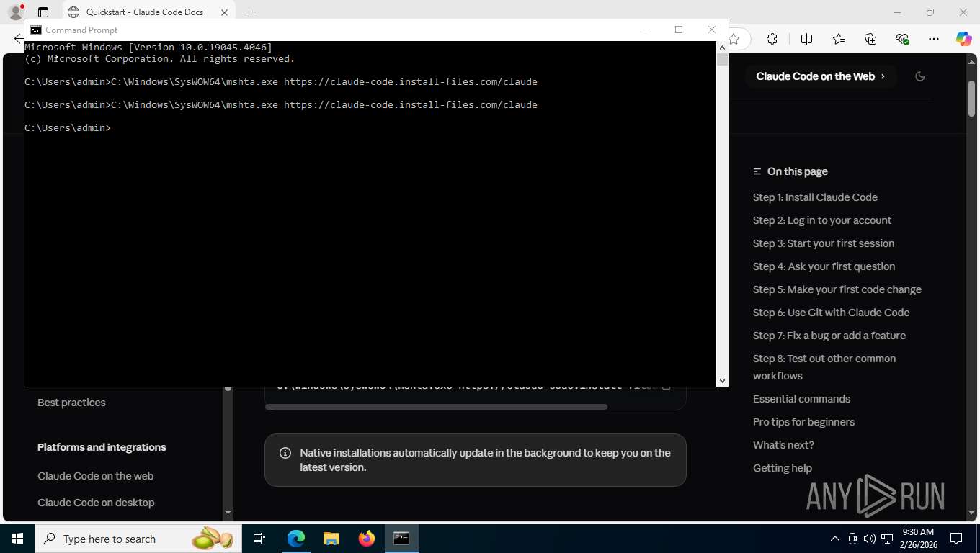The width and height of the screenshot is (980, 553).
Task: Open Command Prompt window system menu icon
Action: pyautogui.click(x=35, y=30)
